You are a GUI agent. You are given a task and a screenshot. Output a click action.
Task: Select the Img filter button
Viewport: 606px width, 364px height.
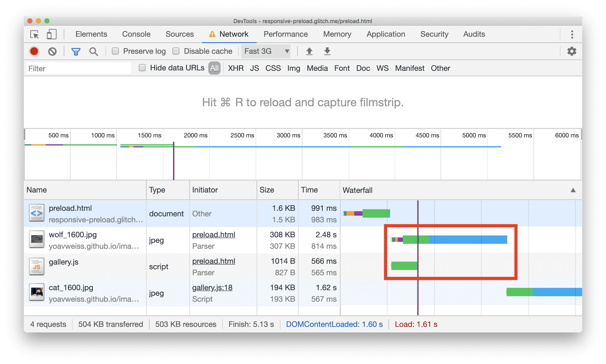pyautogui.click(x=293, y=68)
